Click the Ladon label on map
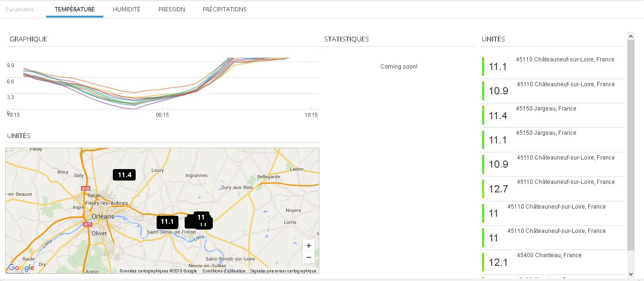Screen dimensions: 644x281 (x=297, y=169)
